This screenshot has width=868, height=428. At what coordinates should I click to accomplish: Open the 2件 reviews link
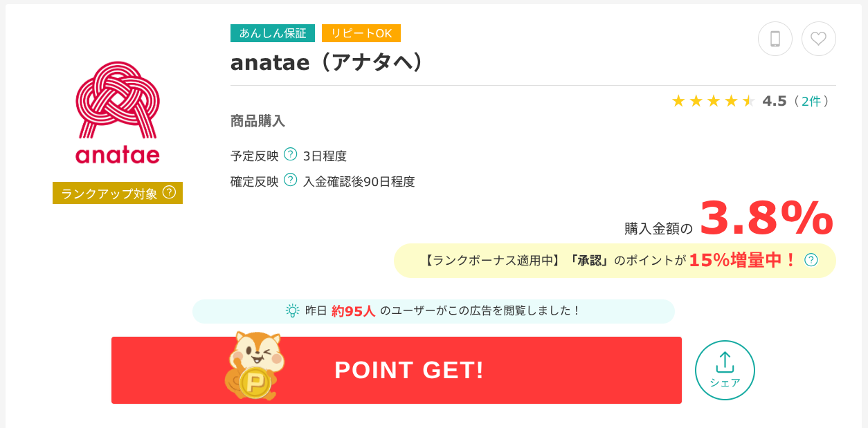[x=811, y=102]
